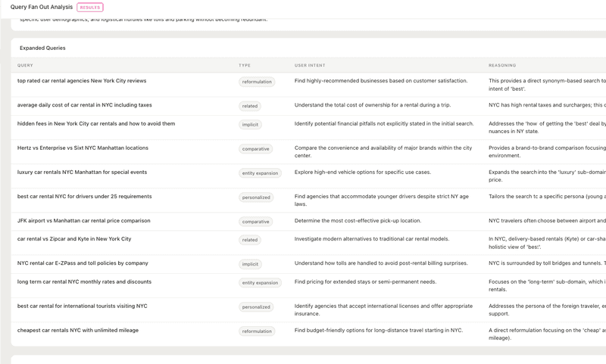Click the QUERY column header
This screenshot has height=364, width=606.
coord(25,65)
